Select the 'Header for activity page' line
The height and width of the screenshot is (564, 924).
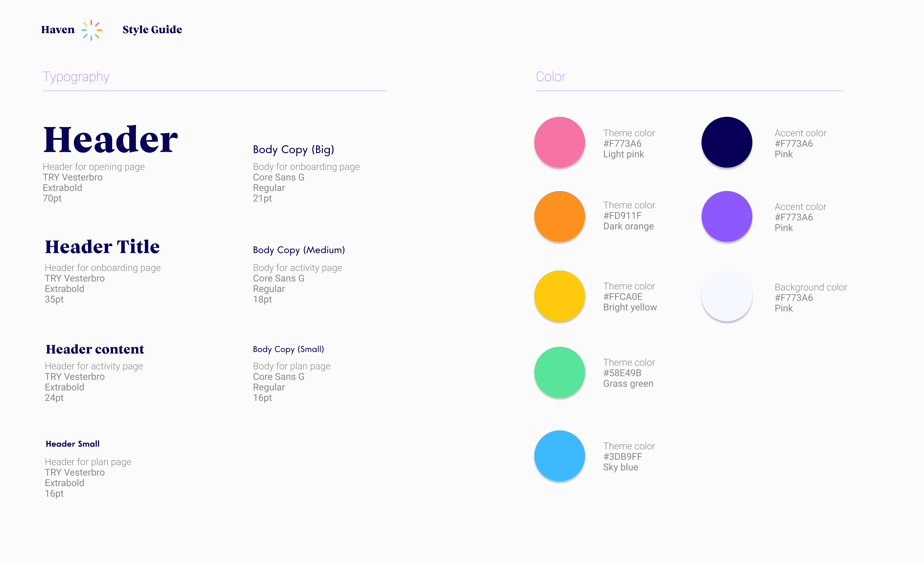[94, 366]
